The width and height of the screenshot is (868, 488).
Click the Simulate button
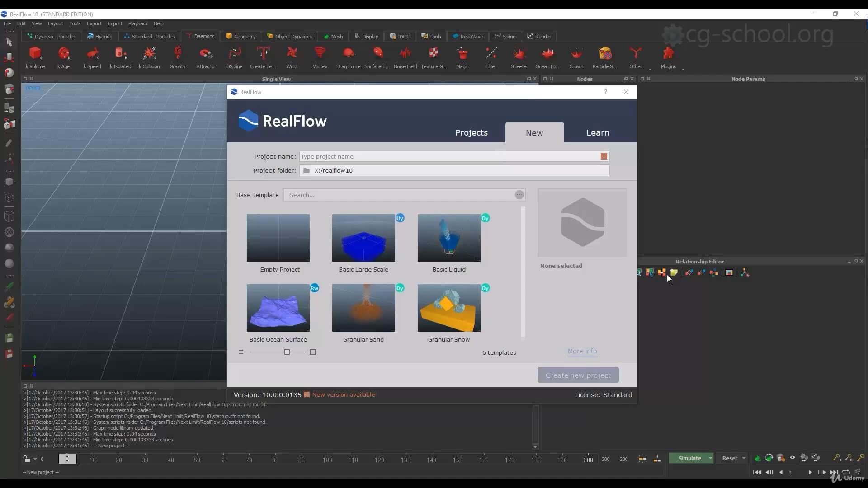pos(689,458)
